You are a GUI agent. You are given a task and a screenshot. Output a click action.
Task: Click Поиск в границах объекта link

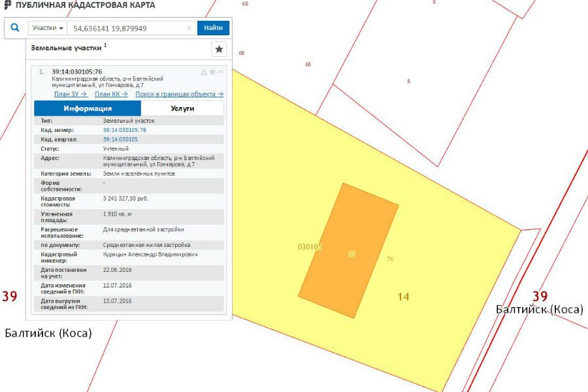[179, 94]
